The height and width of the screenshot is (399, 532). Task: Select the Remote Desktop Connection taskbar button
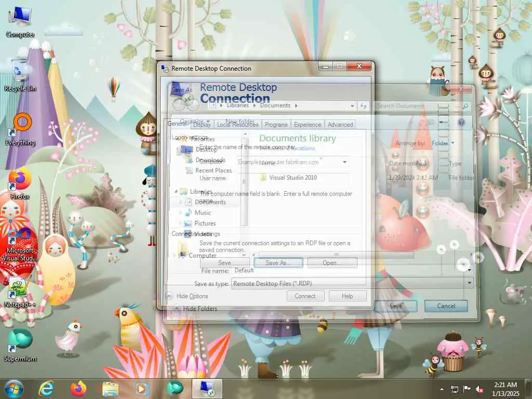coord(207,389)
